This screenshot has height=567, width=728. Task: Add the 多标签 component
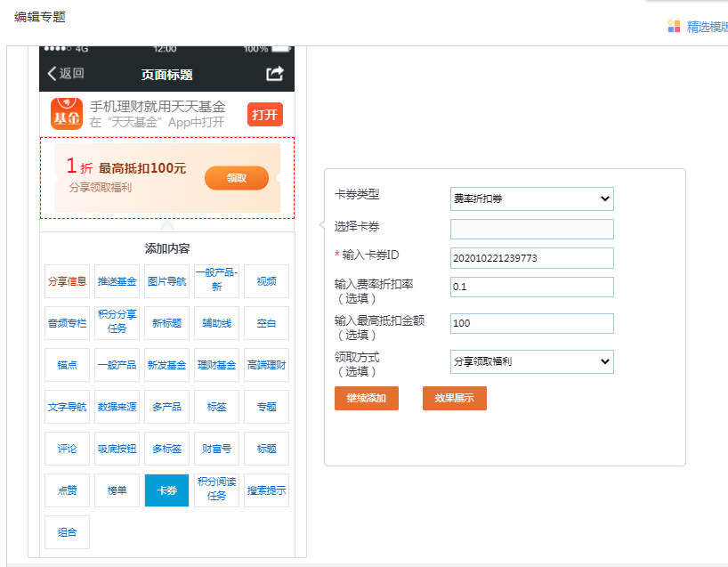point(166,449)
